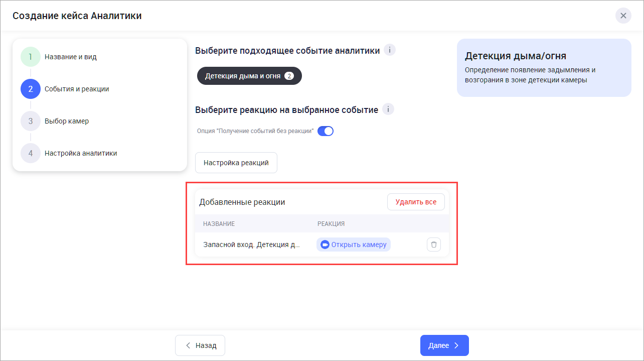Screen dimensions: 644x361
Task: Delete the reaction using the trash icon
Action: tap(434, 245)
